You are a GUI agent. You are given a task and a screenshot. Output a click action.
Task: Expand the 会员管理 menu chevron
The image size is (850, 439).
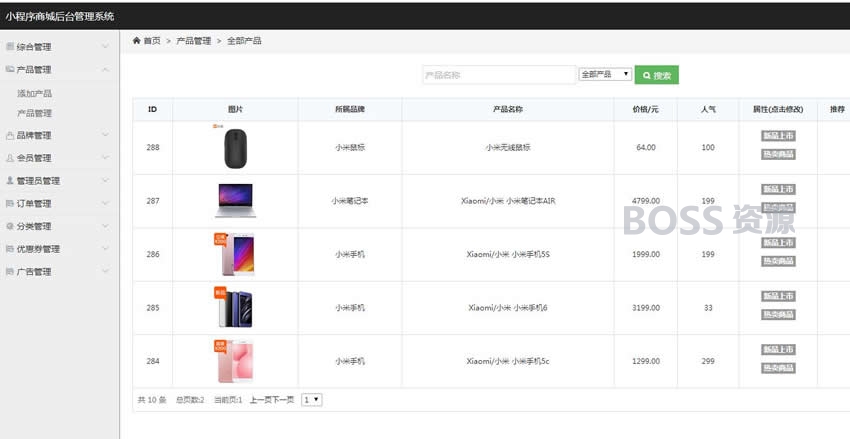click(x=105, y=158)
